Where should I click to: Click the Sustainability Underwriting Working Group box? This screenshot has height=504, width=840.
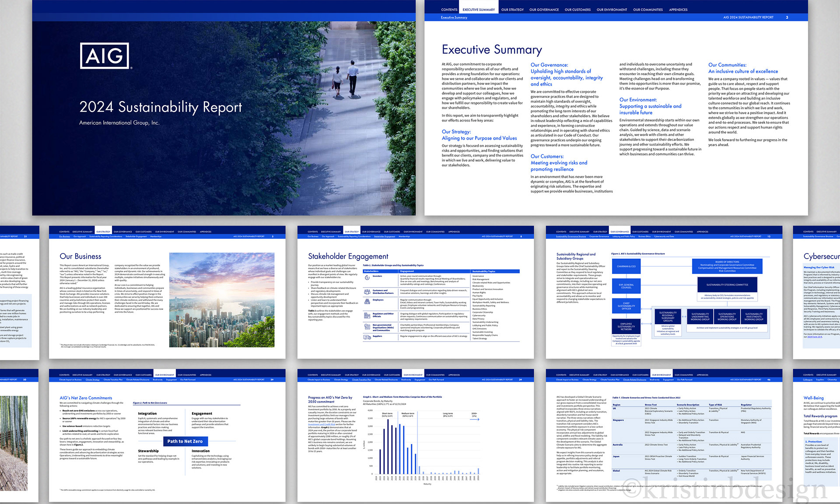700,316
